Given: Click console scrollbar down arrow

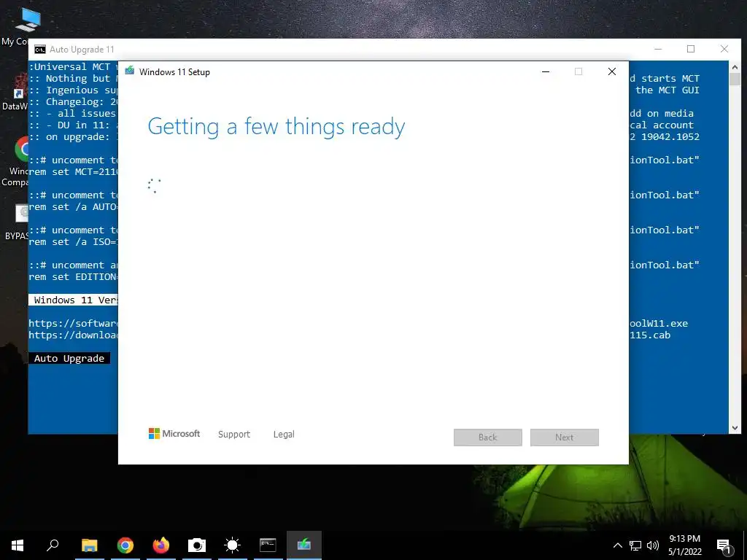Looking at the screenshot, I should click(x=735, y=428).
